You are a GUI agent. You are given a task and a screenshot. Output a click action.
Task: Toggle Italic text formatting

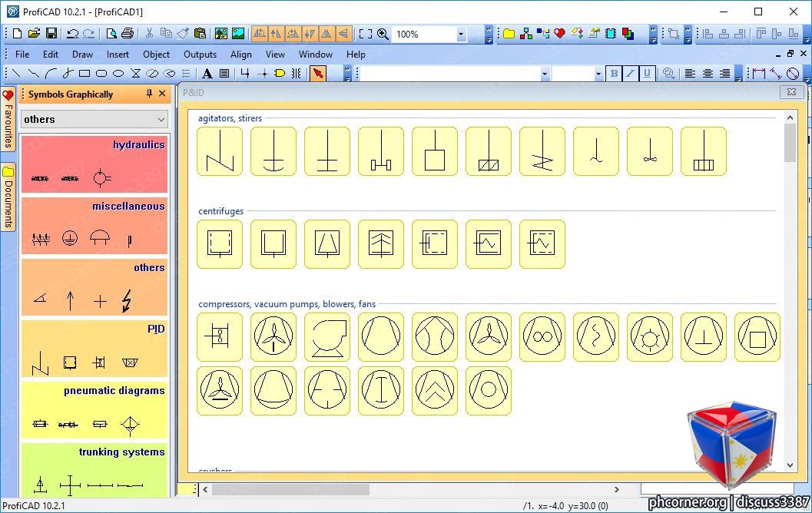pyautogui.click(x=630, y=74)
